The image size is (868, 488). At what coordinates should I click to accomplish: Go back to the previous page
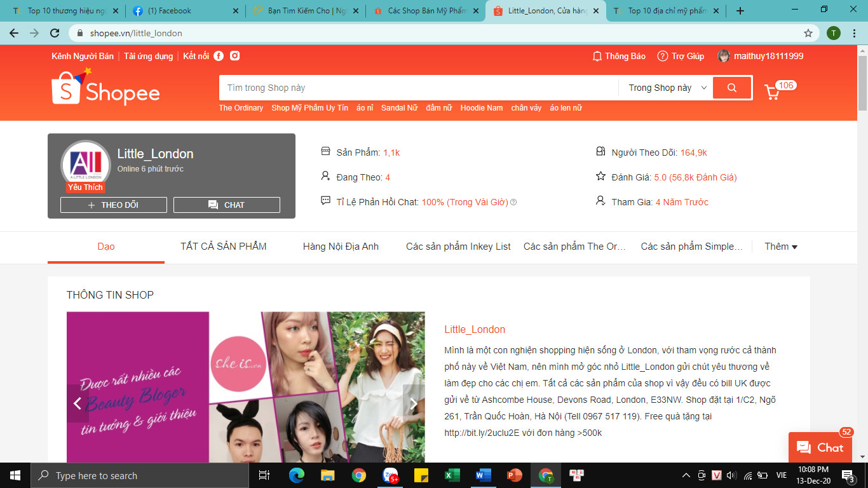(x=14, y=33)
